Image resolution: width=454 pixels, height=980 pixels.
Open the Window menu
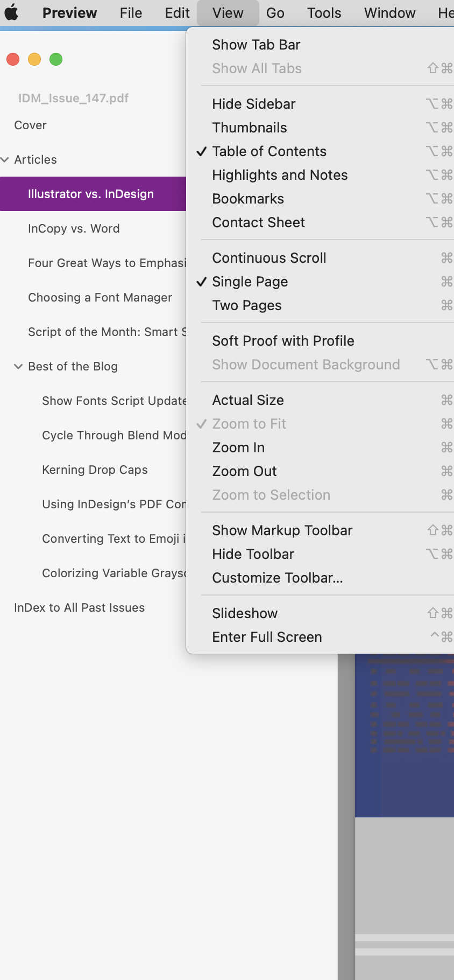pos(389,12)
